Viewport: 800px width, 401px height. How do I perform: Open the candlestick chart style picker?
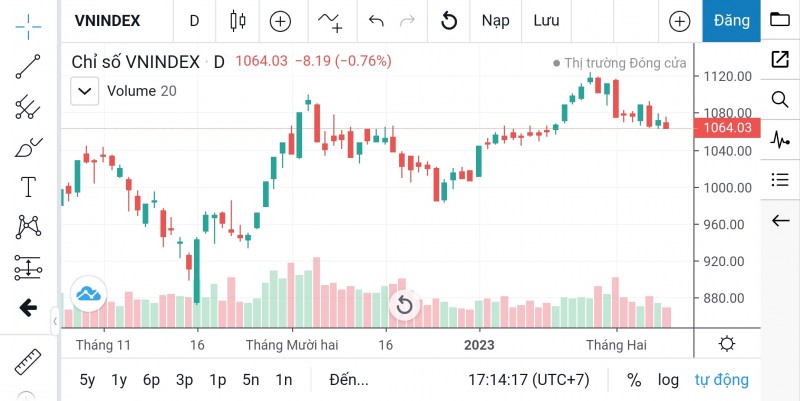click(237, 21)
